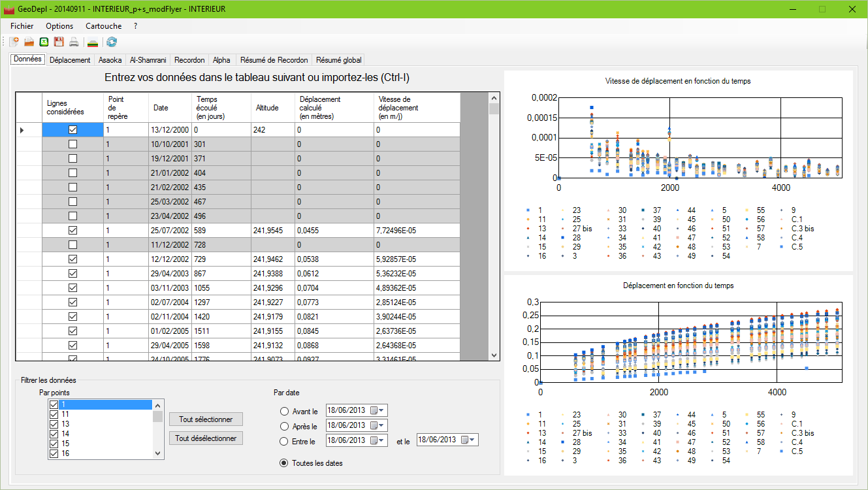The width and height of the screenshot is (868, 490).
Task: Click the blue refresh arrows icon
Action: 112,42
